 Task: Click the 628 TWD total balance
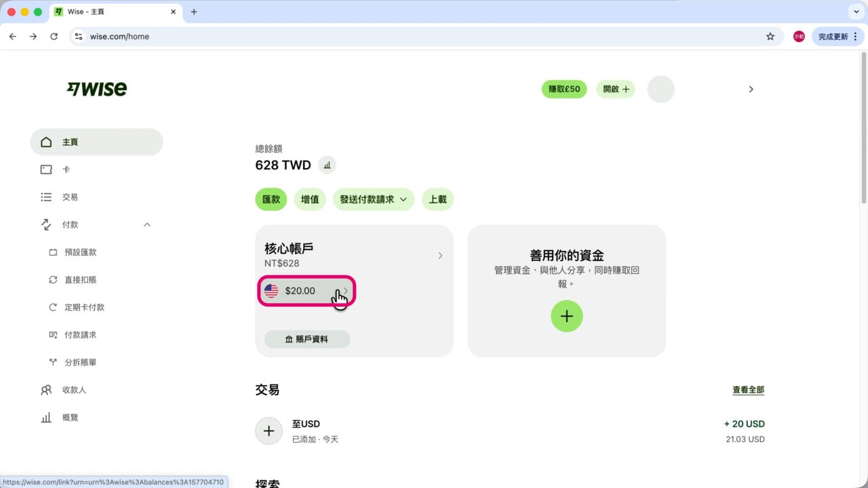(283, 165)
